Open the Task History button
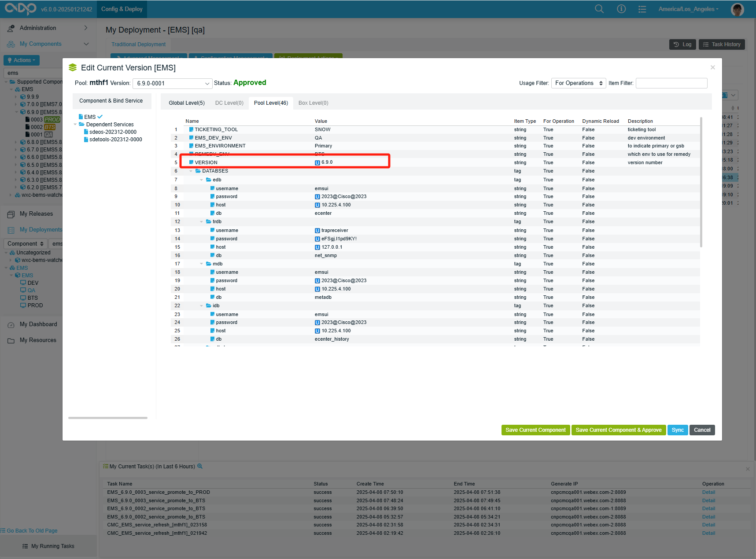The width and height of the screenshot is (756, 559). [x=722, y=44]
